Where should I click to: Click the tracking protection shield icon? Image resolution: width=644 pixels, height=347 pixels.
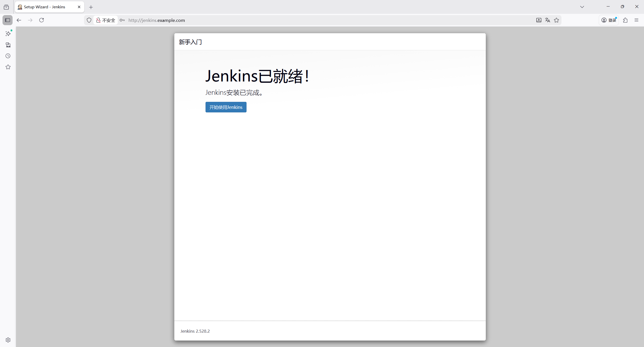(89, 20)
